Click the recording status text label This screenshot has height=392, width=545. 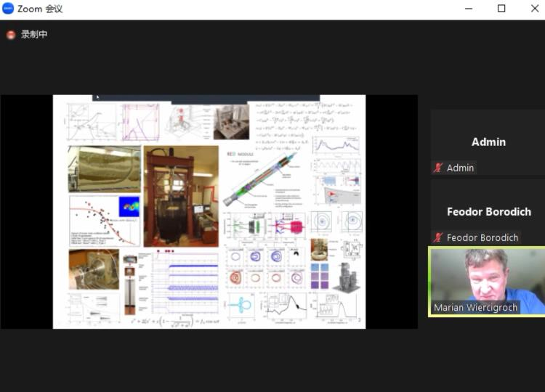[x=34, y=35]
